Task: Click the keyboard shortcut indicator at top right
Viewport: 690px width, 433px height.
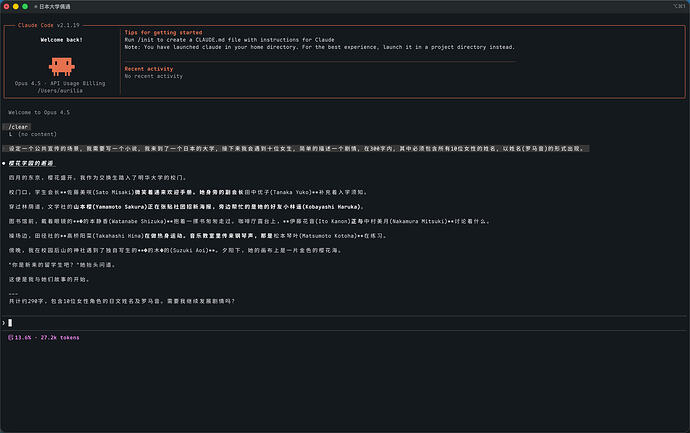Action: click(679, 6)
